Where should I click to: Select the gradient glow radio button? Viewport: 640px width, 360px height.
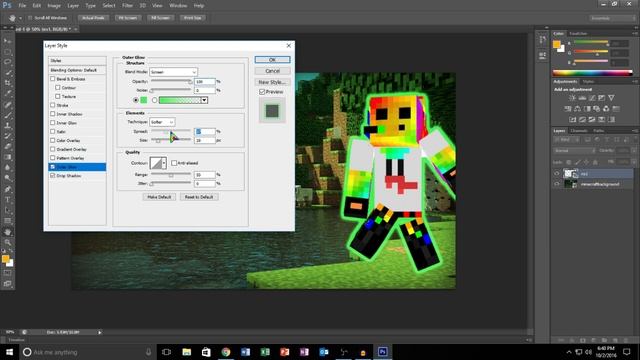[154, 100]
